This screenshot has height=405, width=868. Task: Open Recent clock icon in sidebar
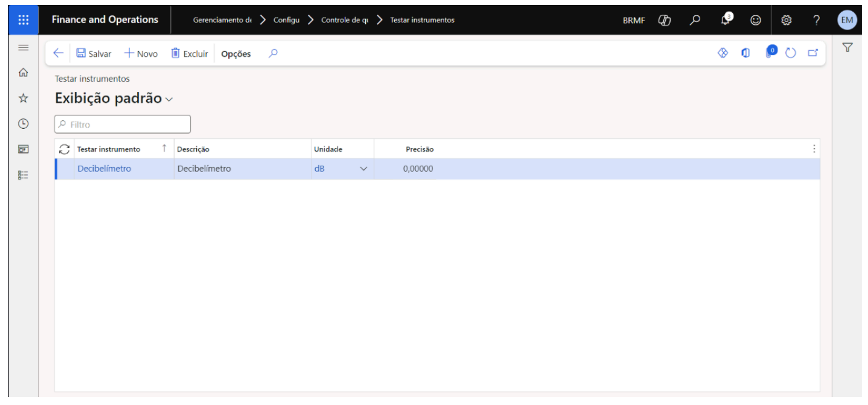pos(23,123)
